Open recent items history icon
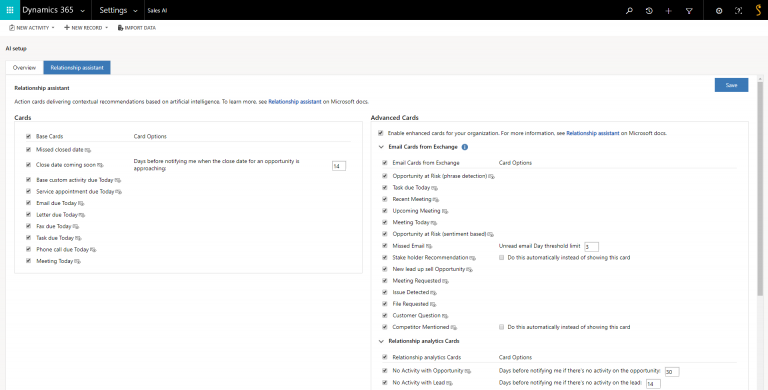 pyautogui.click(x=649, y=10)
